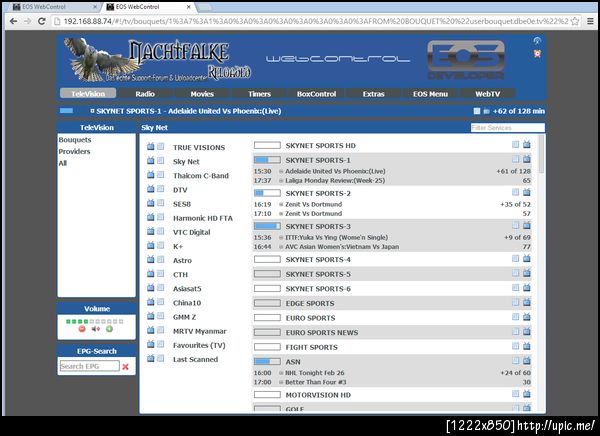Open the Movies tab
600x436 pixels.
point(202,94)
